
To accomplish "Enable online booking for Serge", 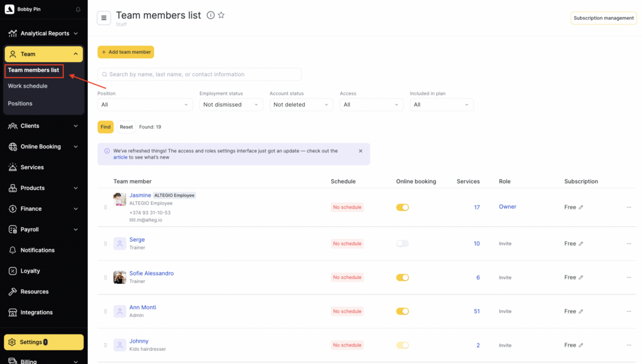I will pos(403,244).
